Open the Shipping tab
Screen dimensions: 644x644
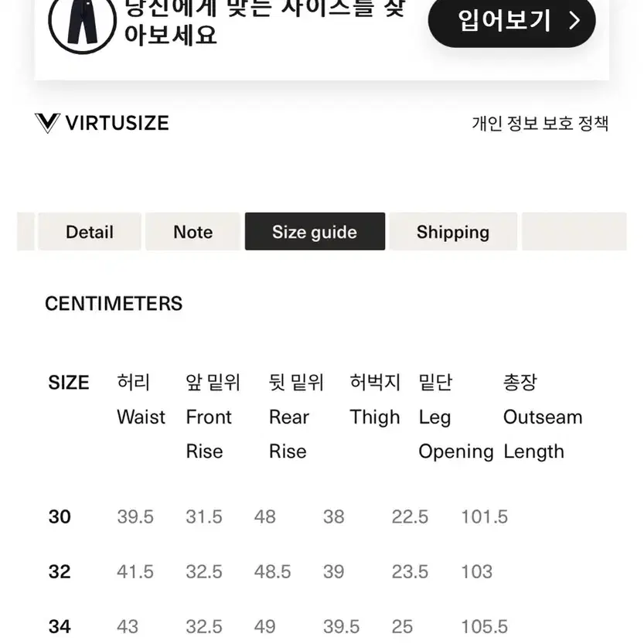click(453, 232)
